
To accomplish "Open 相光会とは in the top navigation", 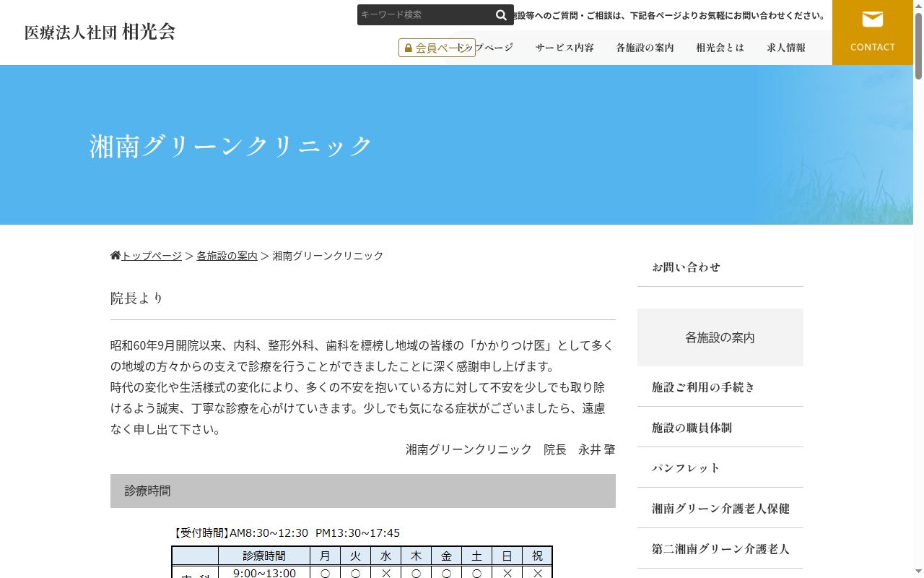I will [x=720, y=48].
